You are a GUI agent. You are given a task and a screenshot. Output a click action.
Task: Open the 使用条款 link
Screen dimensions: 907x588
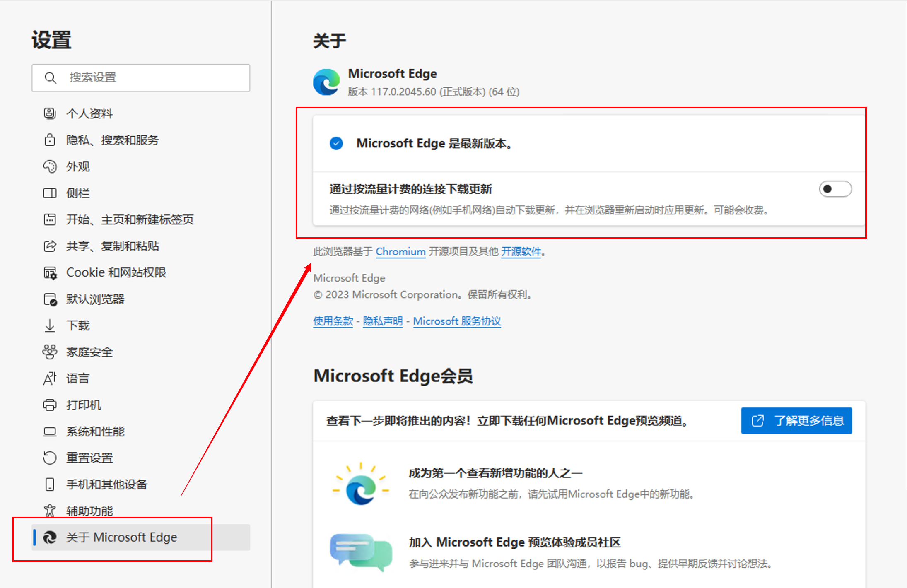(x=333, y=321)
